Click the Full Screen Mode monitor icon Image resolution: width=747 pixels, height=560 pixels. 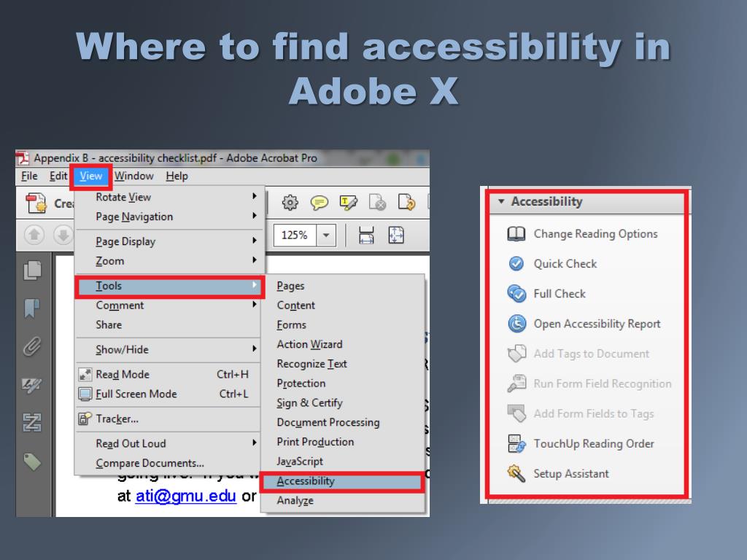[x=85, y=394]
